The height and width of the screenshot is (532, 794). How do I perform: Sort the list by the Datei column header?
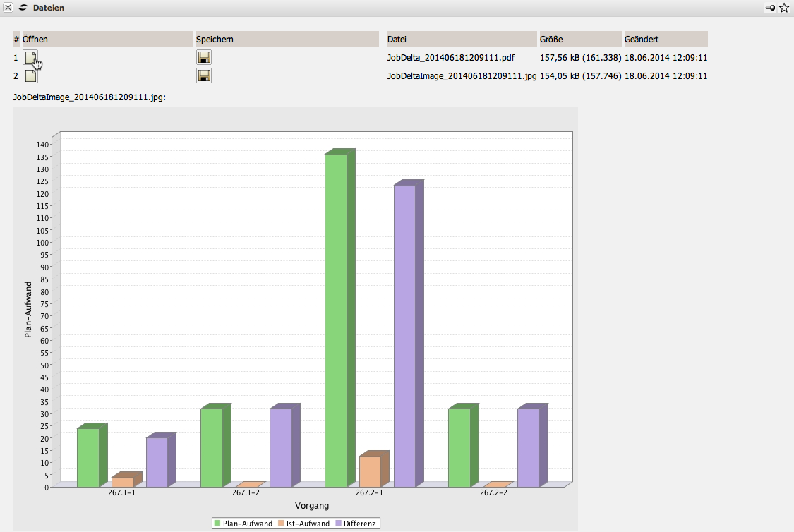coord(462,40)
